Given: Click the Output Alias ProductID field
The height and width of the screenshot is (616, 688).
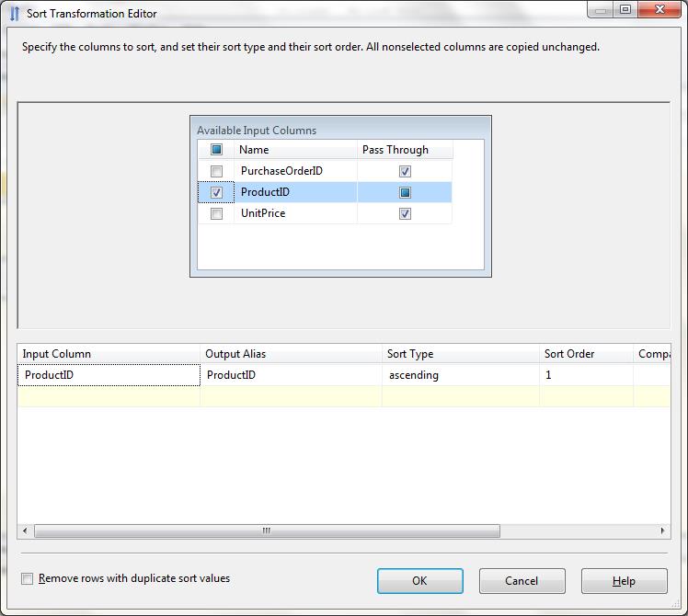Looking at the screenshot, I should pos(291,375).
